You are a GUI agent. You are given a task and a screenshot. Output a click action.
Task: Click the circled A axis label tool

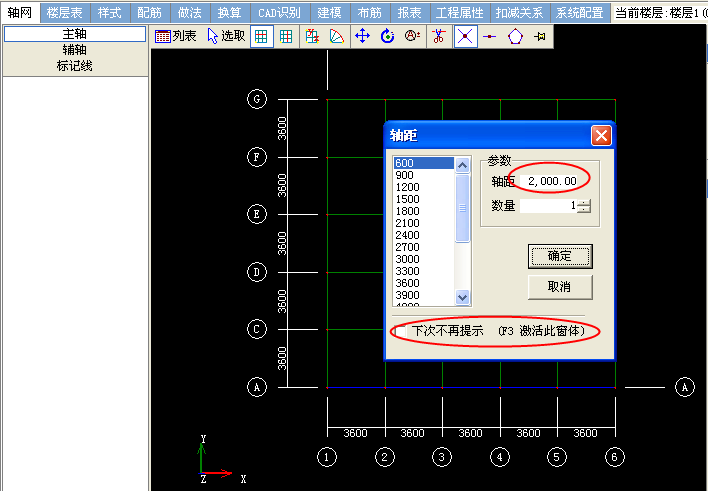coord(412,36)
